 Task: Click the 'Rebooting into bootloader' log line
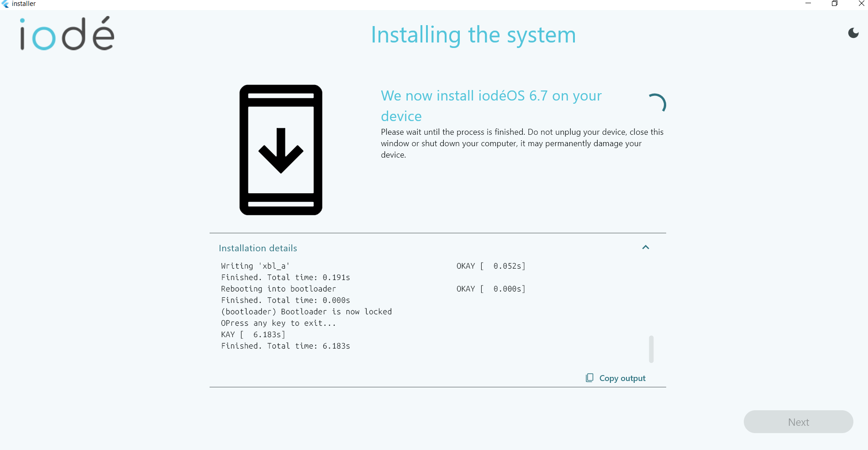[279, 289]
